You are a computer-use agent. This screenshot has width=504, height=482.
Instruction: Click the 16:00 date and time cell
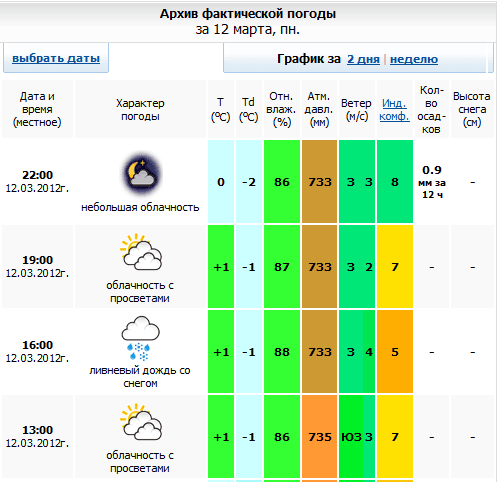[x=37, y=352]
